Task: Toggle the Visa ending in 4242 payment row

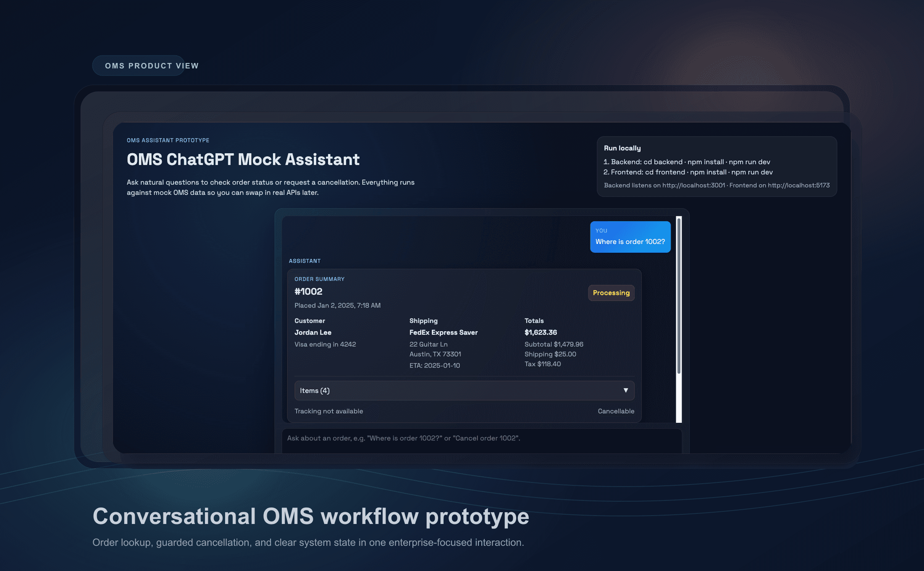Action: pos(325,344)
